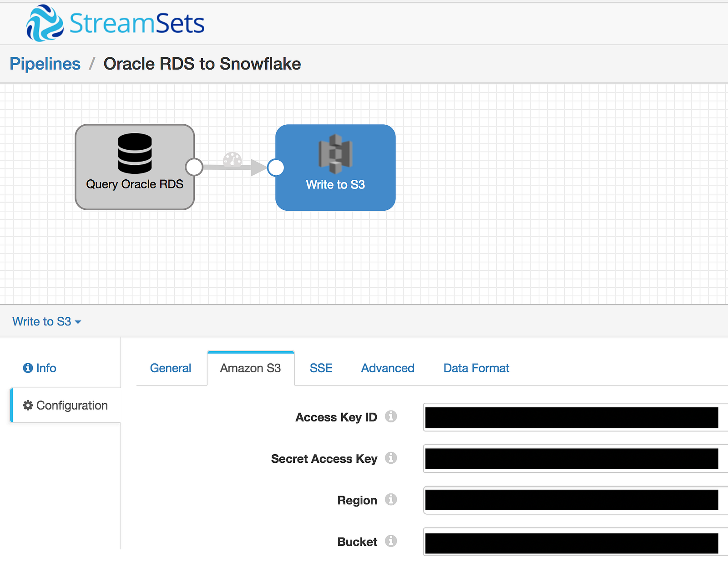The height and width of the screenshot is (563, 728).
Task: Switch to the SSE tab
Action: [321, 368]
